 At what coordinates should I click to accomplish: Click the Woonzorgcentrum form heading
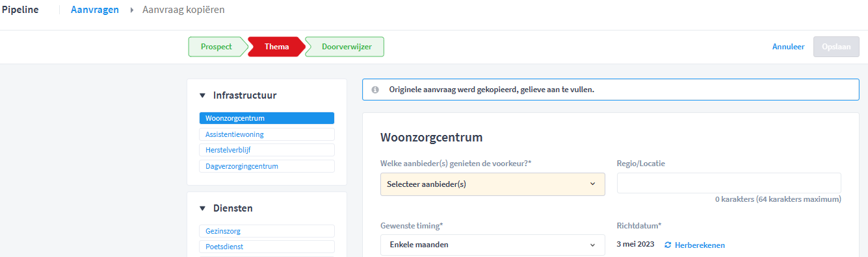(431, 138)
